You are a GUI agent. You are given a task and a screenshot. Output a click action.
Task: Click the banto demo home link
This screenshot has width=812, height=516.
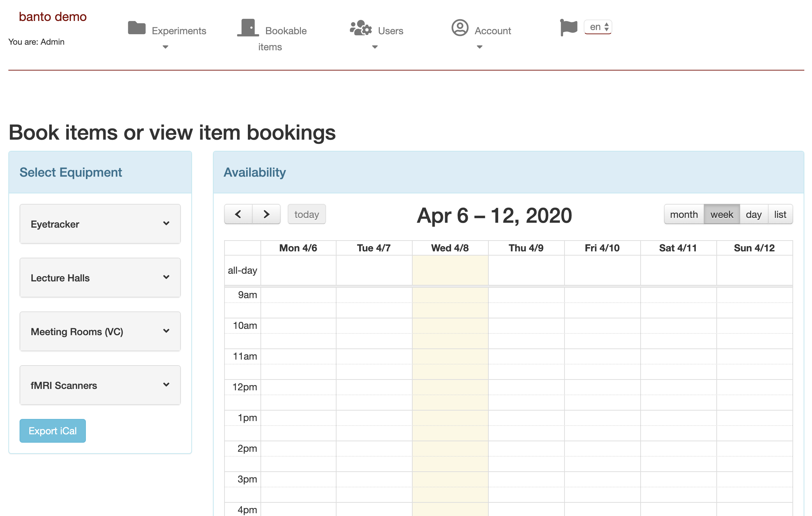(x=52, y=16)
